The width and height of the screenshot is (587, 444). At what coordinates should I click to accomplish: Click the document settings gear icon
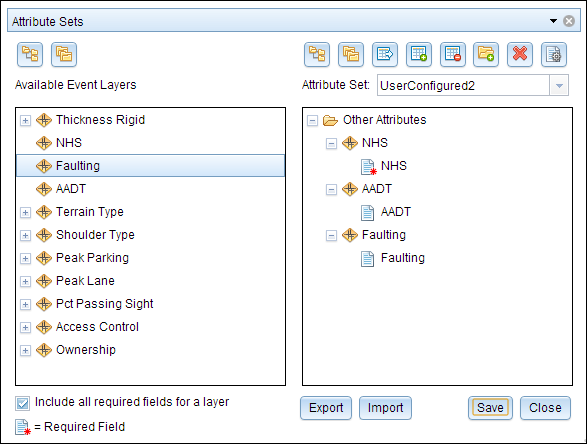click(554, 55)
